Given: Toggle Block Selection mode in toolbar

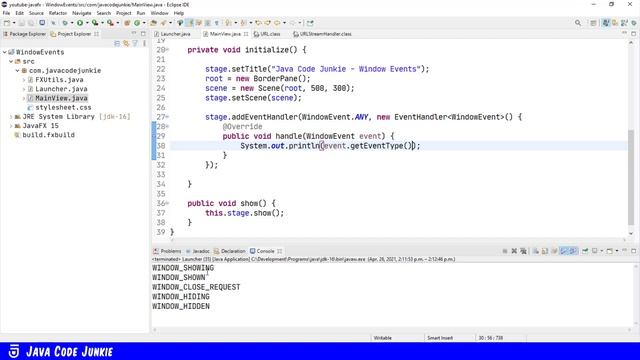Looking at the screenshot, I should point(208,23).
